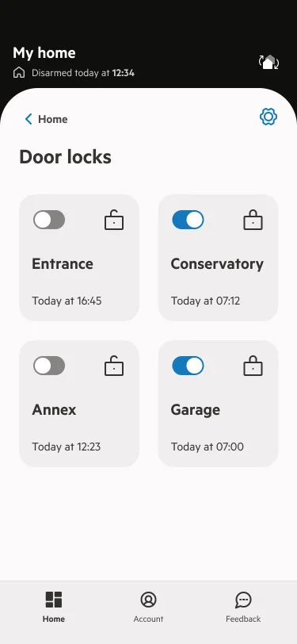
Task: Toggle the Entrance door lock on
Action: (x=49, y=220)
